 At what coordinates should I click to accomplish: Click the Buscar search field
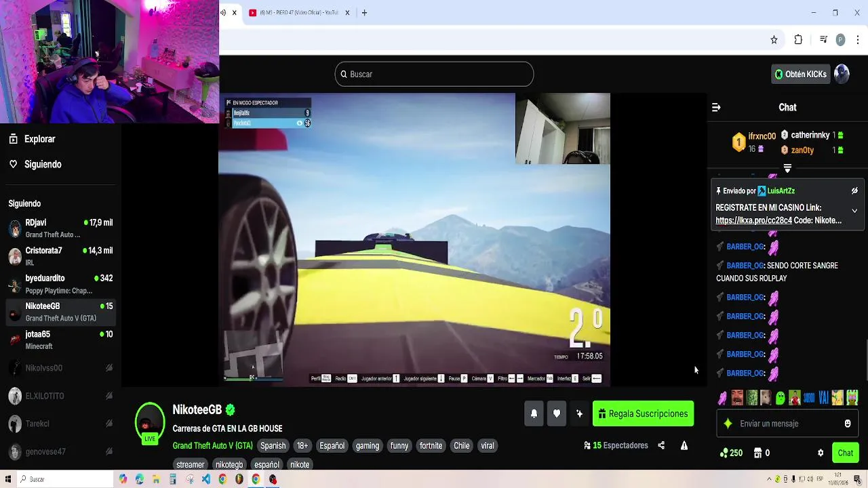pos(434,74)
